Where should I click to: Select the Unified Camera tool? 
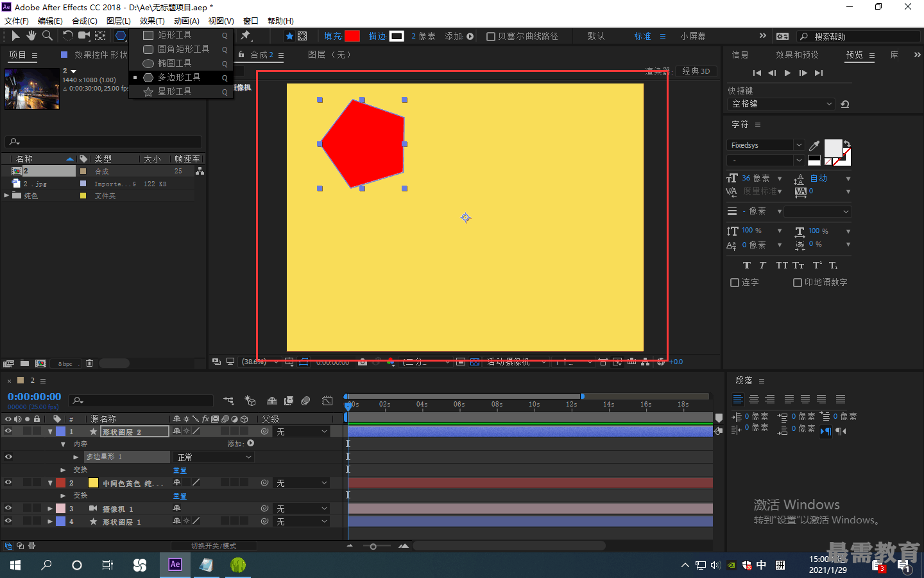click(84, 36)
